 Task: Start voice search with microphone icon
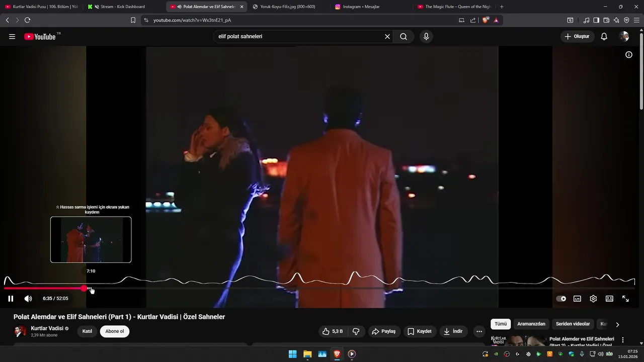(x=426, y=37)
